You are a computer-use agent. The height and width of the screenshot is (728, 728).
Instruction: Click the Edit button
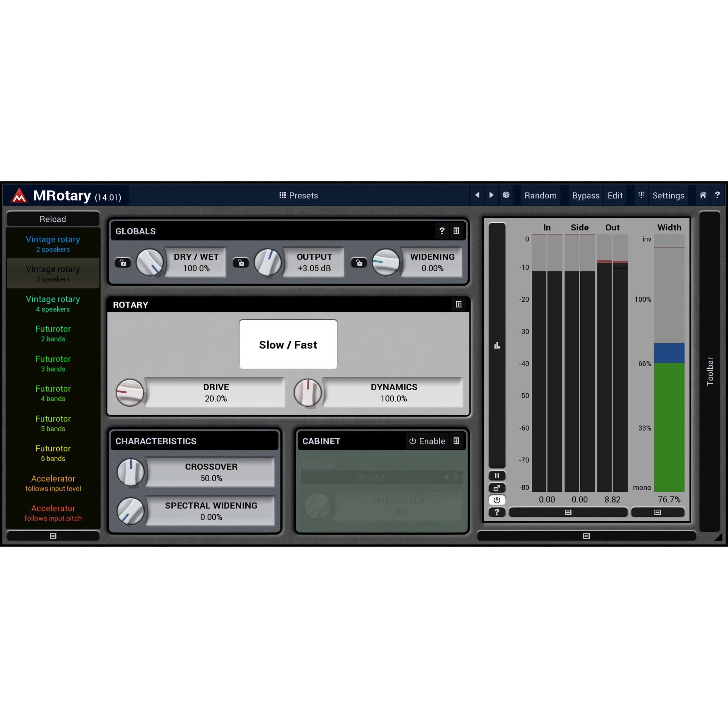(615, 195)
